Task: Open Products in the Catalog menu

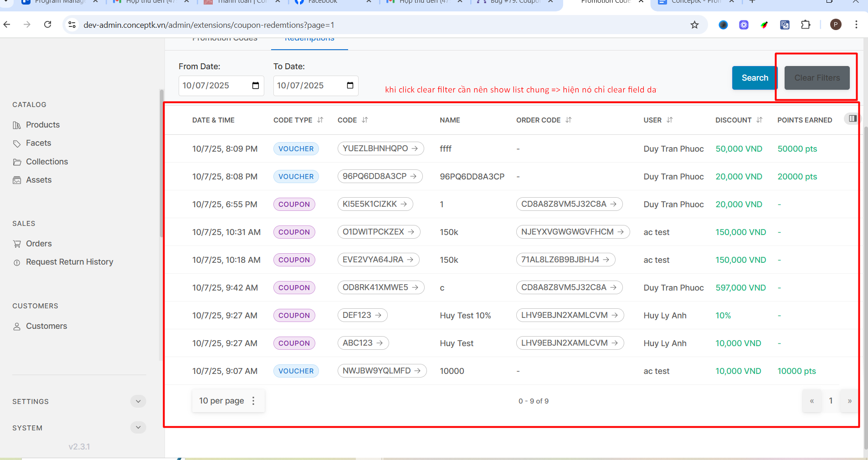Action: [42, 125]
